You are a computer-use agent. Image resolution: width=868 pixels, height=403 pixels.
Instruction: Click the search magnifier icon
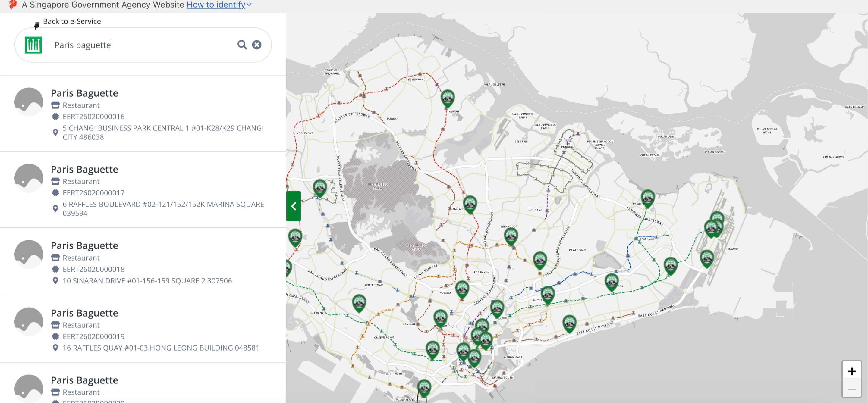tap(242, 45)
